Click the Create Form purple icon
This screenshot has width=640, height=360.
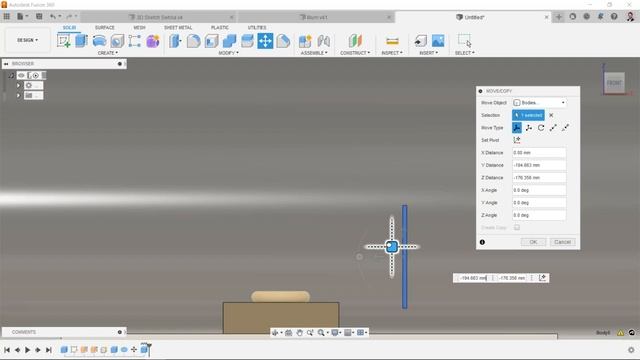click(153, 41)
